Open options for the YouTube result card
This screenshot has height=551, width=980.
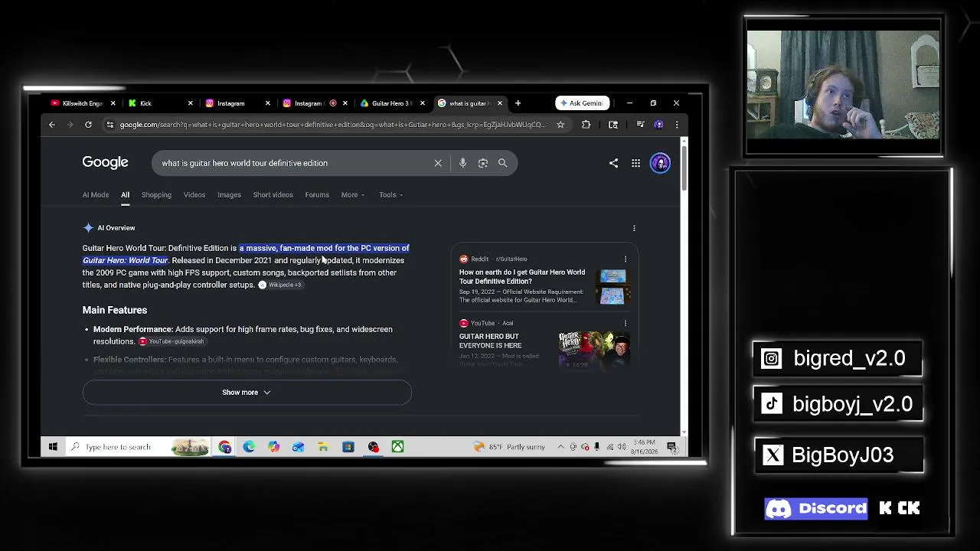[x=626, y=324]
